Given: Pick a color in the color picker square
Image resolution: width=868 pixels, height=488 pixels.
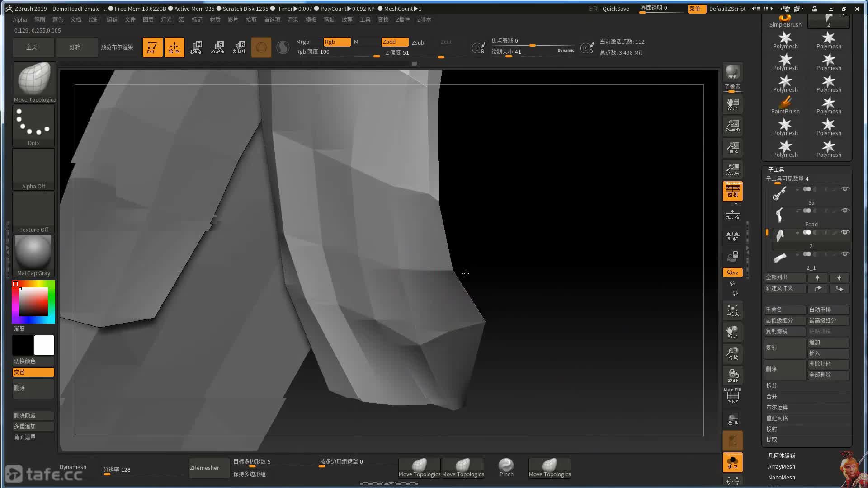Looking at the screenshot, I should [33, 301].
